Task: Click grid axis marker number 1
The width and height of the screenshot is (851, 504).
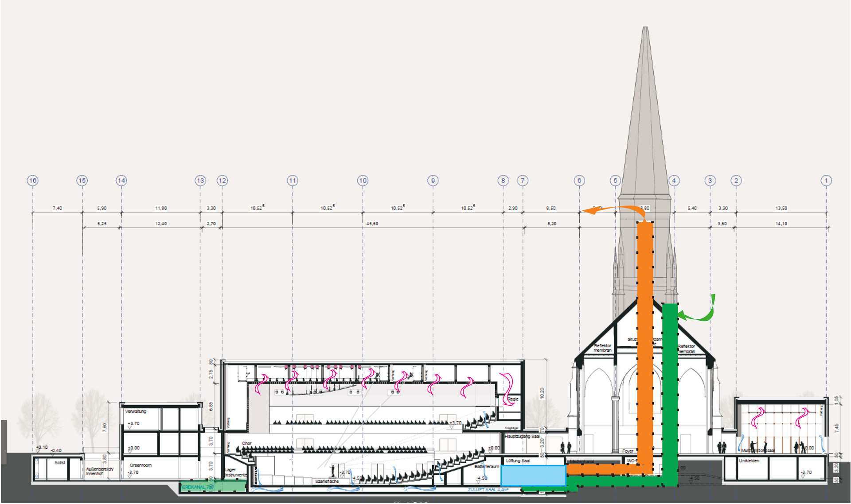Action: [826, 180]
